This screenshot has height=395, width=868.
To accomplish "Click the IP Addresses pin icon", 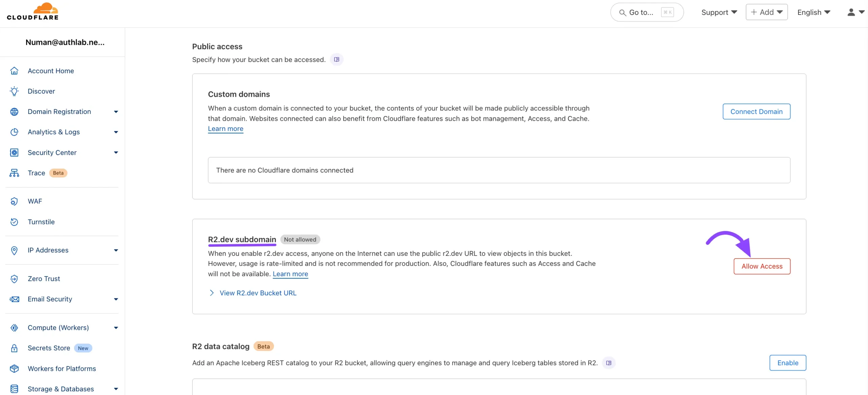I will [x=14, y=250].
